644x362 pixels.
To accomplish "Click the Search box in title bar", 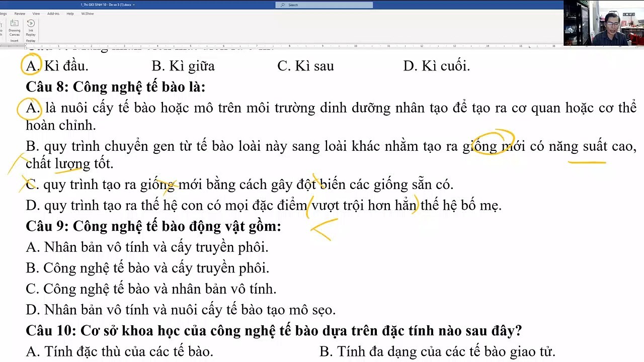I will click(324, 5).
